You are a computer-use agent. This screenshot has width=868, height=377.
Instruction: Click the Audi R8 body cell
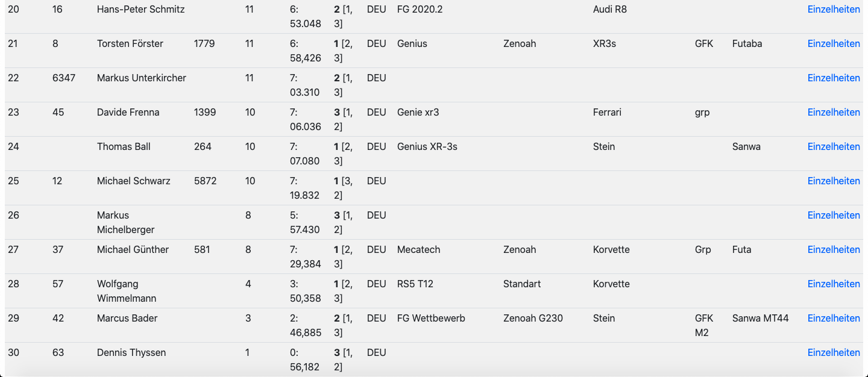tap(610, 10)
